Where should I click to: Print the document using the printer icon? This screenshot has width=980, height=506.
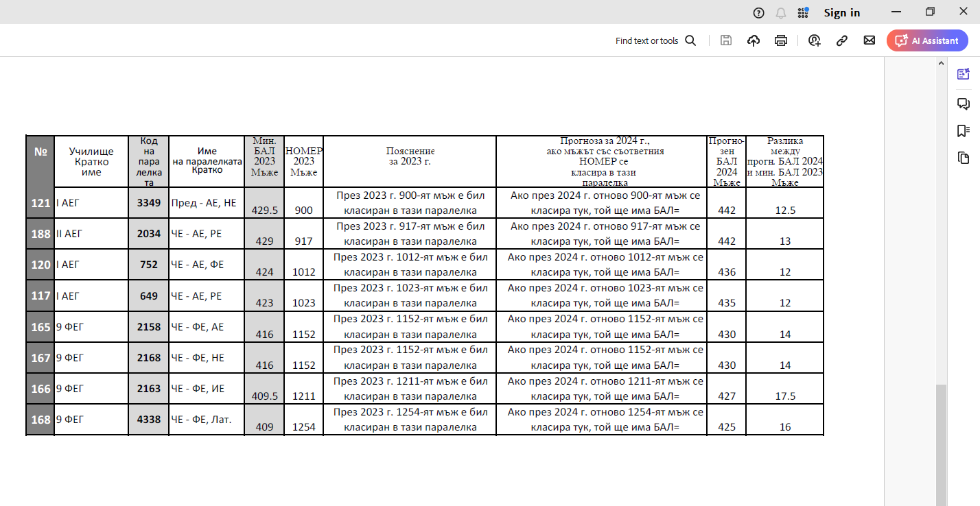(780, 40)
